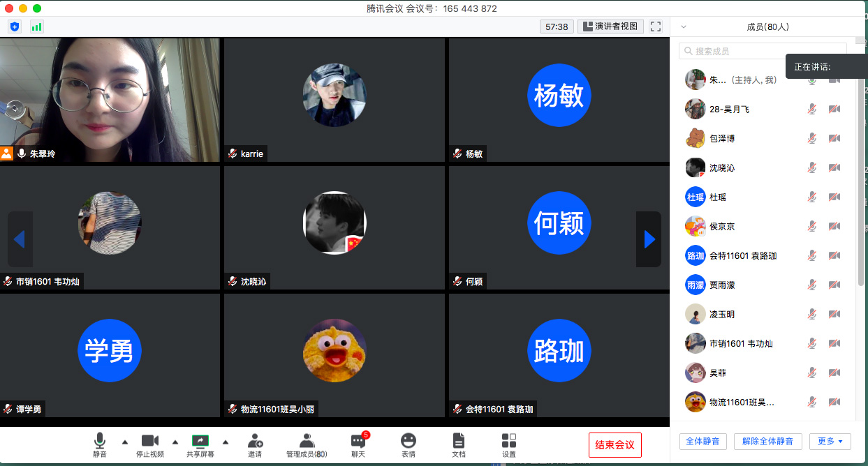This screenshot has width=868, height=466.
Task: Click the red 结束会议 button
Action: 615,445
